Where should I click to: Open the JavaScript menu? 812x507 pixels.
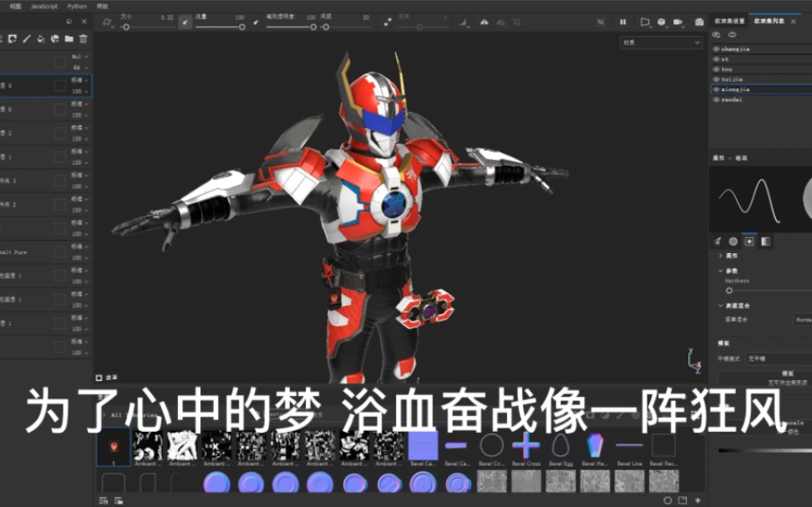tap(44, 6)
